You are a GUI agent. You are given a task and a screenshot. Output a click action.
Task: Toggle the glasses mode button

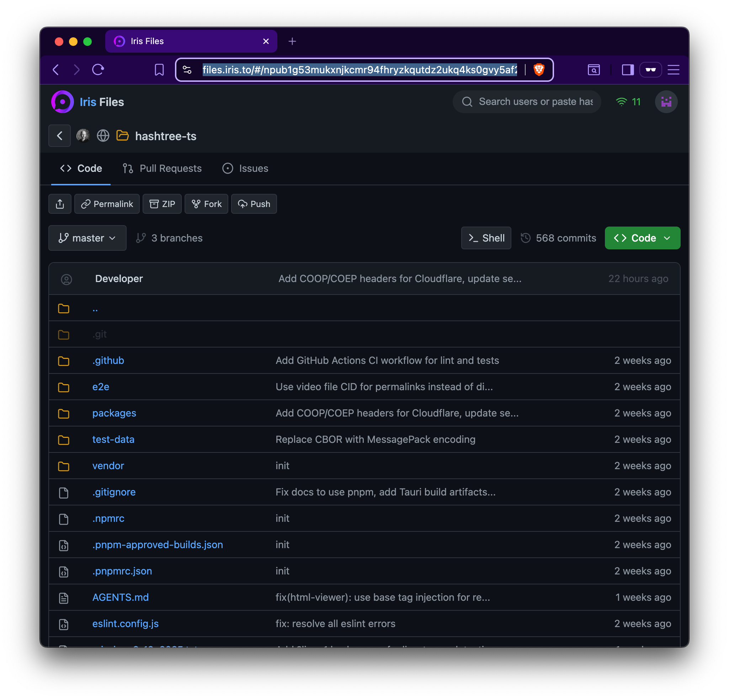coord(650,70)
